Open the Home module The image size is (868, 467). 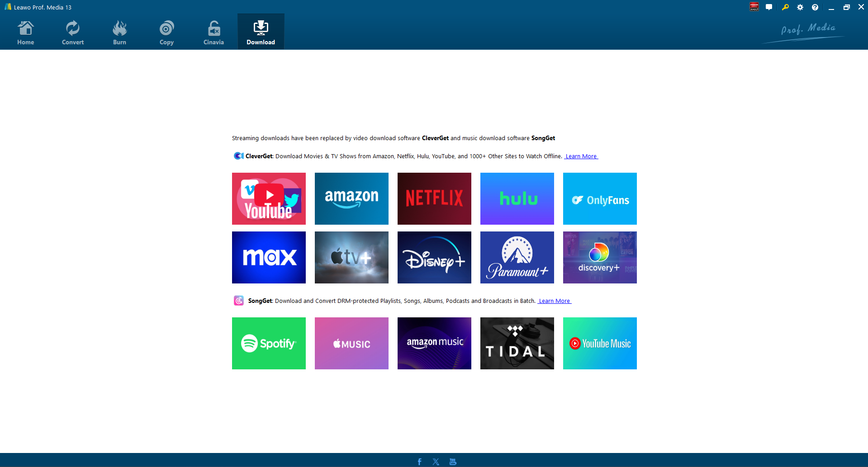tap(26, 33)
